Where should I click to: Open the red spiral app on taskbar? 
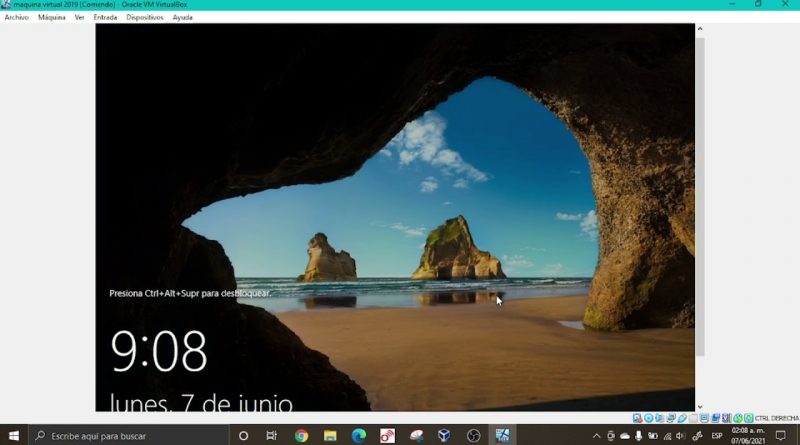click(x=387, y=436)
